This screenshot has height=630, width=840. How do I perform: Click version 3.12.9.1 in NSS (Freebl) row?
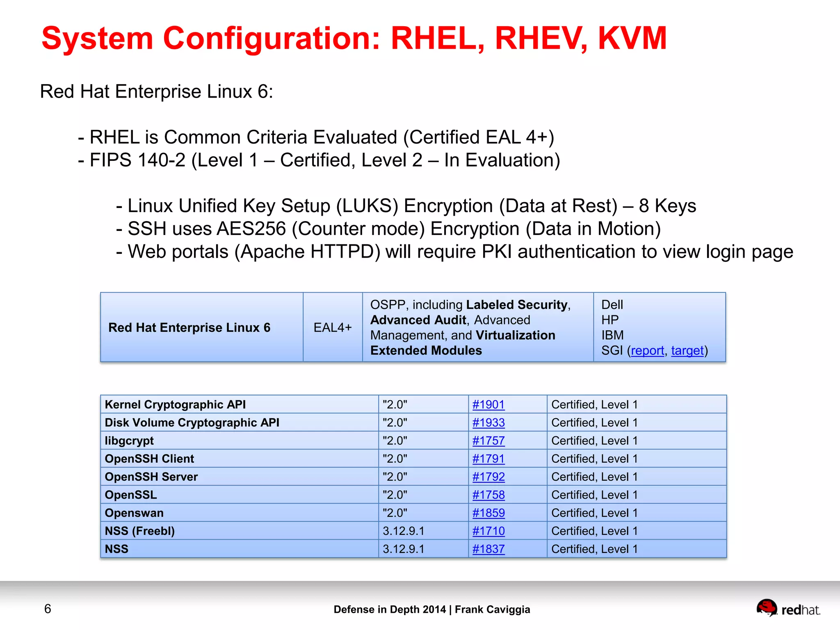404,531
